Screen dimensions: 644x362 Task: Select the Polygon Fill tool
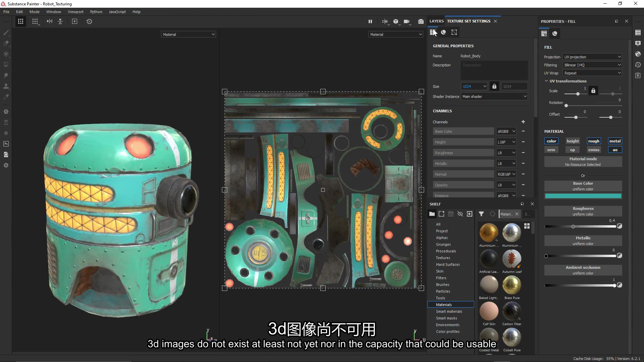(x=6, y=65)
